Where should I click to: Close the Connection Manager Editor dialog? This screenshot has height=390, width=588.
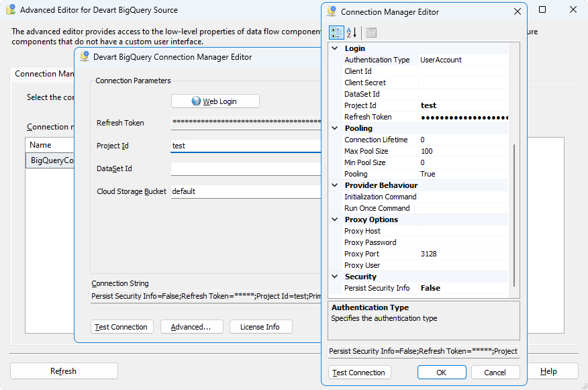tap(517, 11)
